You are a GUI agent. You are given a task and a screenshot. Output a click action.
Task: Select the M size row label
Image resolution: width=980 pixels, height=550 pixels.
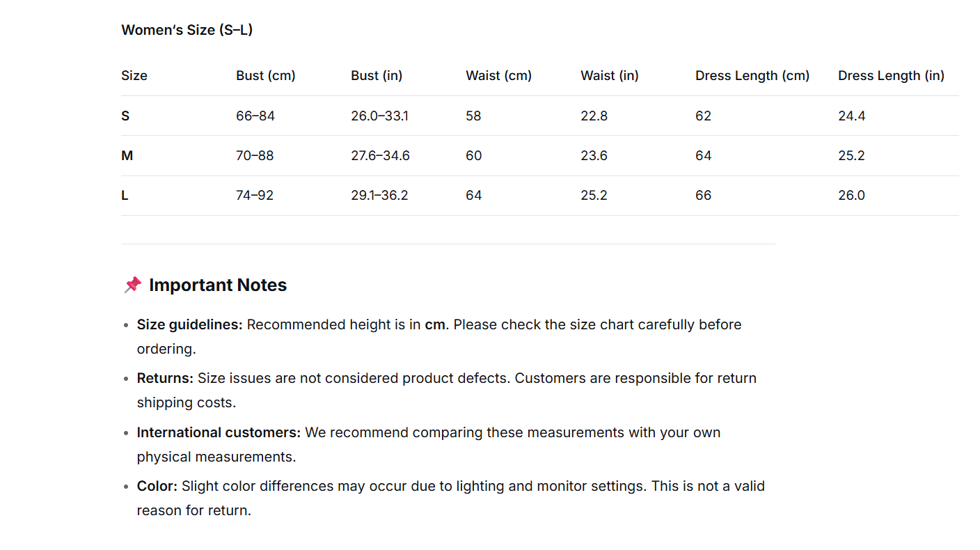127,155
